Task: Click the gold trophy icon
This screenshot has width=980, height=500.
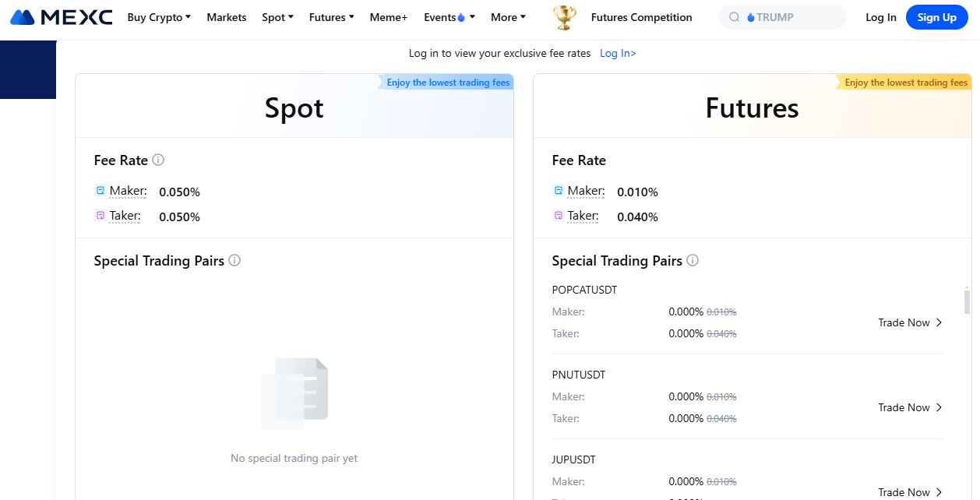Action: (x=564, y=17)
